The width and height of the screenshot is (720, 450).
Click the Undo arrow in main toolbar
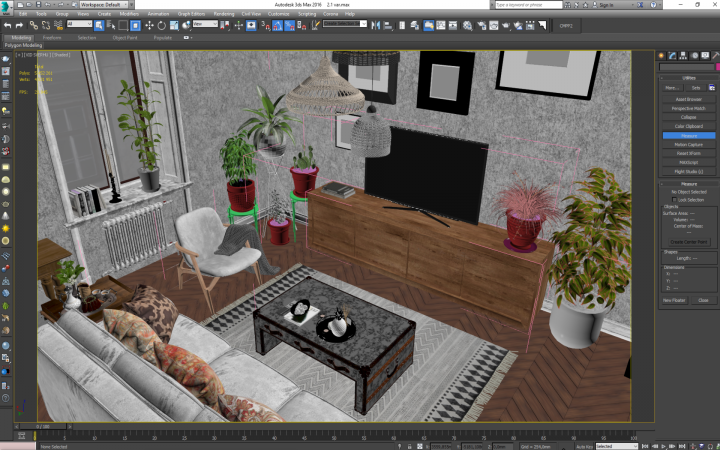pos(7,26)
